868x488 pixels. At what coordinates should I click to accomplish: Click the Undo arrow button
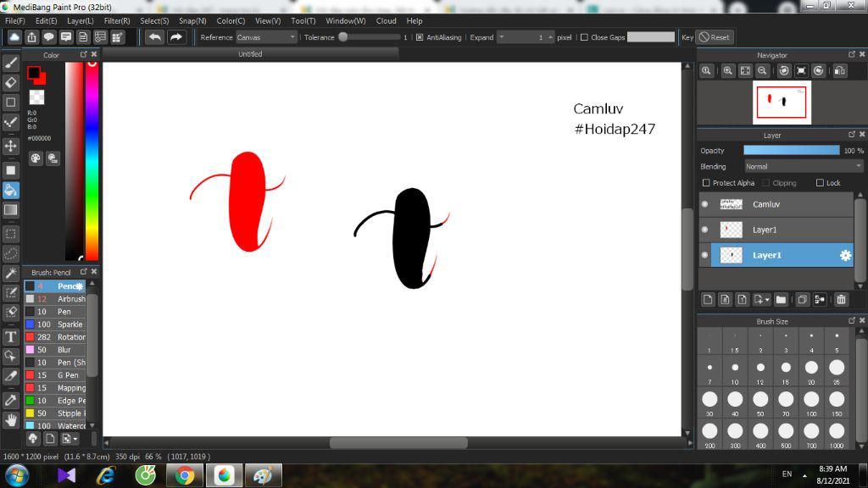click(155, 37)
